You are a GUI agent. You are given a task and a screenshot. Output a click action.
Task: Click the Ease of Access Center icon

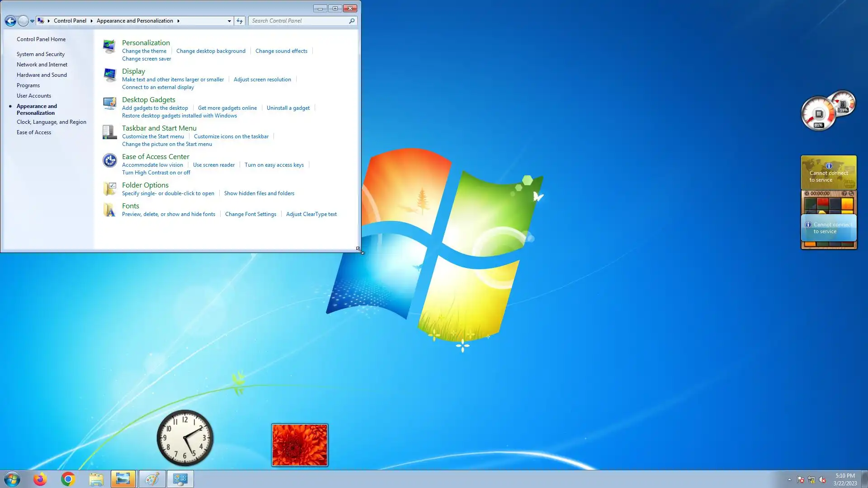pos(109,160)
